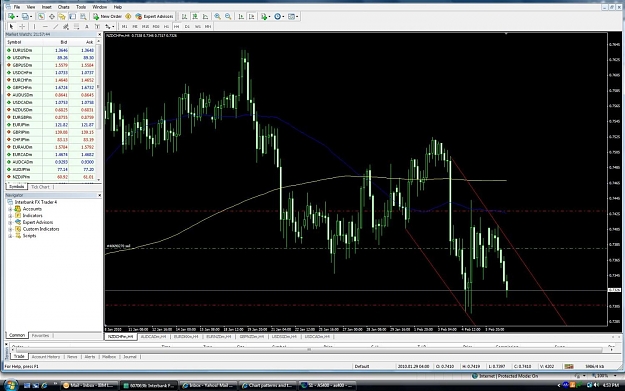Image resolution: width=625 pixels, height=391 pixels.
Task: Open the Profiles toolbar icon
Action: click(x=25, y=16)
